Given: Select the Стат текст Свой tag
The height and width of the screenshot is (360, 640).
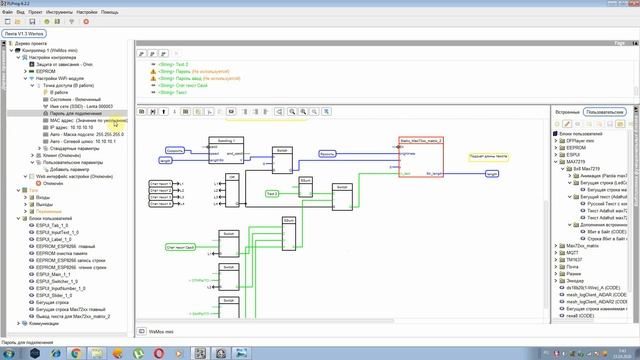Looking at the screenshot, I should [180, 247].
